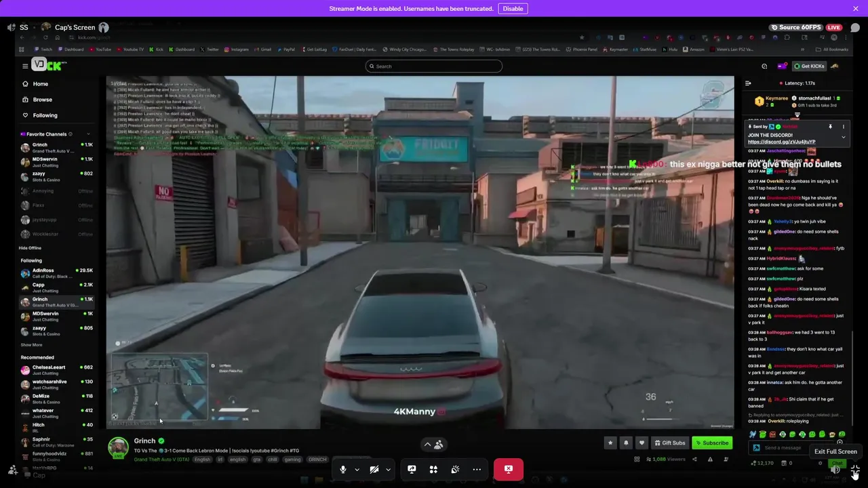Open the discord.gg pinned link
868x488 pixels.
tap(781, 142)
